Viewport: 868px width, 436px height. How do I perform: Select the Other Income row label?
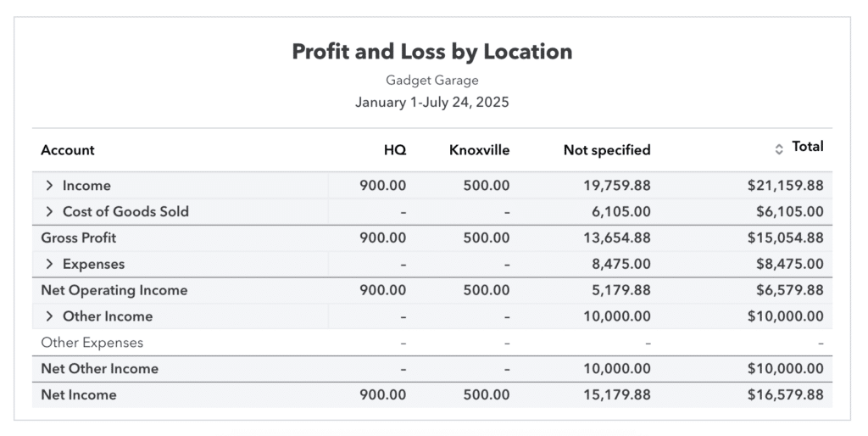pos(108,316)
